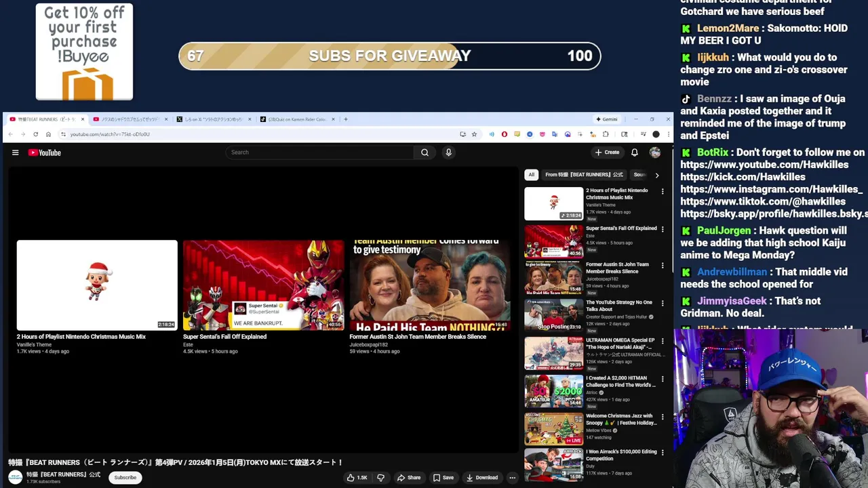Open options for Welcome Christmas Jazz video

click(x=663, y=418)
